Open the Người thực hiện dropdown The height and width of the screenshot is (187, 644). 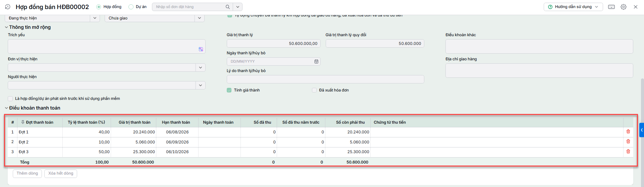[x=200, y=85]
